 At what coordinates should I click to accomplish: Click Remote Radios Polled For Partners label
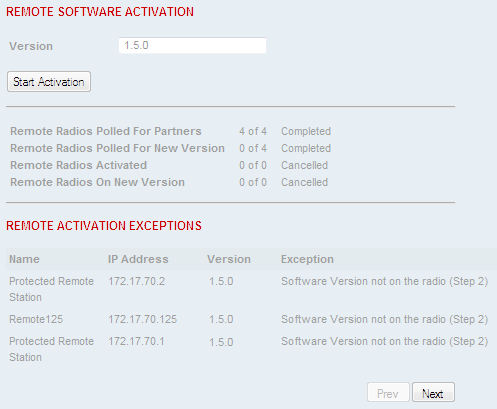coord(106,131)
